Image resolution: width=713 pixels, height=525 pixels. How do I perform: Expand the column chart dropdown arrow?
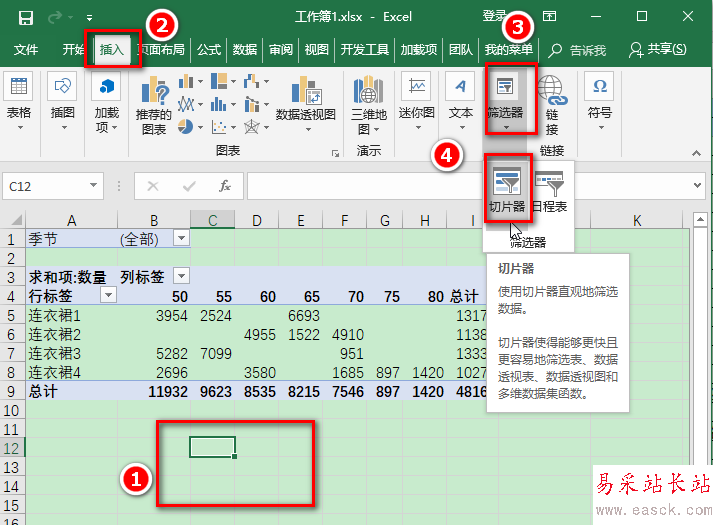click(200, 82)
